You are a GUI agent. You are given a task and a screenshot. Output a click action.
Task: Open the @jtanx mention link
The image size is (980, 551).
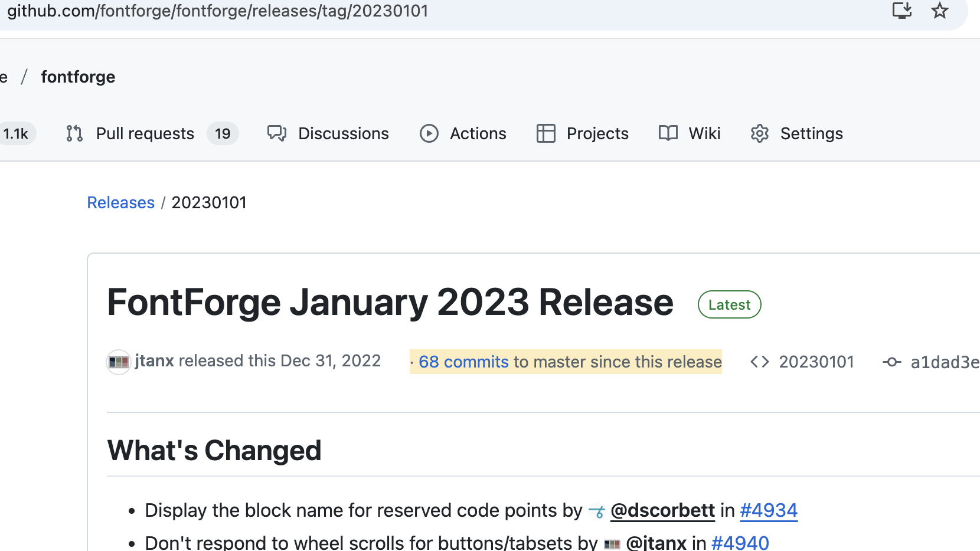pyautogui.click(x=656, y=542)
